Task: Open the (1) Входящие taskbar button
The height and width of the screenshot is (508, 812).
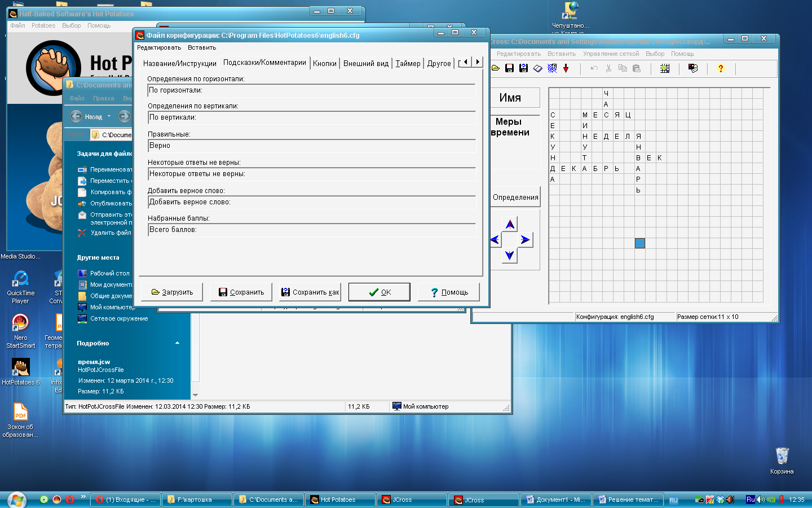Action: [125, 500]
